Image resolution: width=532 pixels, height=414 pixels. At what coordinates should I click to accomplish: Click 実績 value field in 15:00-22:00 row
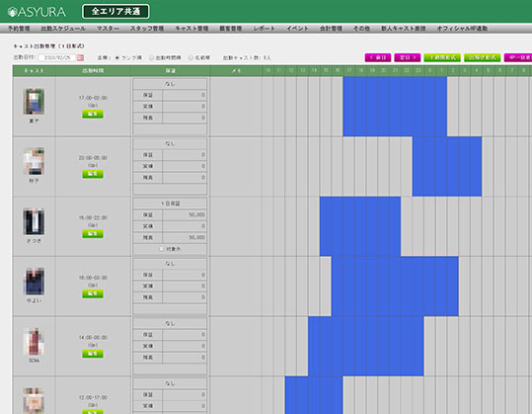point(185,226)
